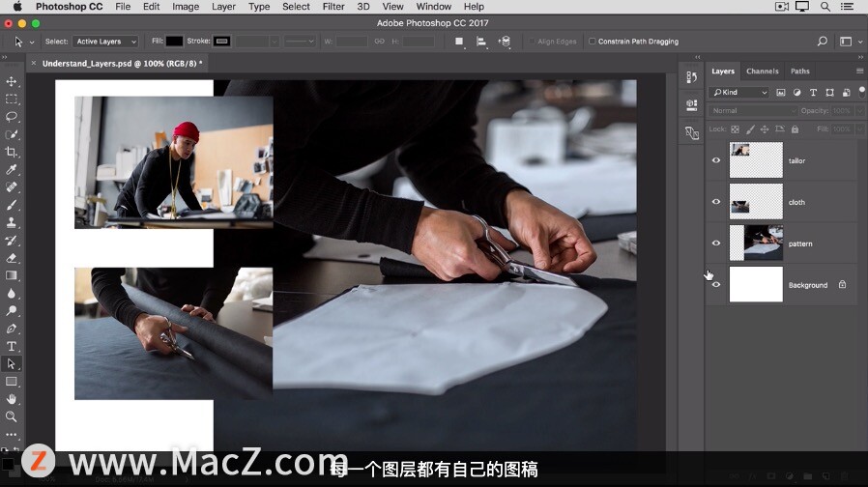Toggle lock transparent pixels

point(736,129)
